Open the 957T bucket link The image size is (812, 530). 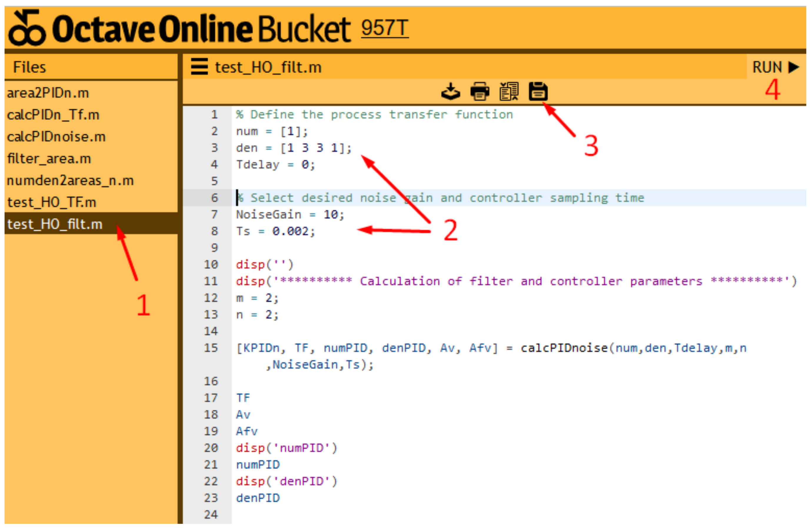(385, 28)
